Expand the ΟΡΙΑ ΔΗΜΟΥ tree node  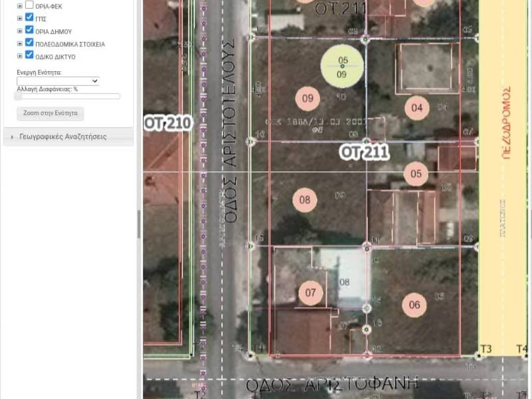click(20, 31)
